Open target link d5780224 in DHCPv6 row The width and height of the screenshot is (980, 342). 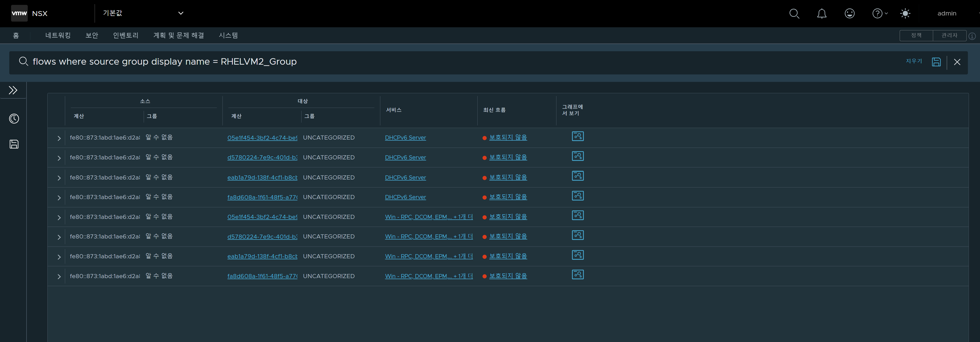pyautogui.click(x=262, y=158)
